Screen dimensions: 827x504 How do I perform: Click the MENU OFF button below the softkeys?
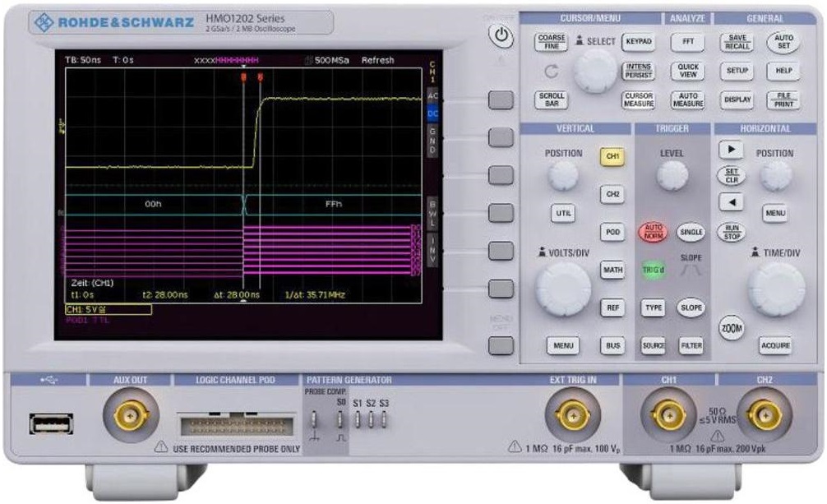[x=501, y=345]
